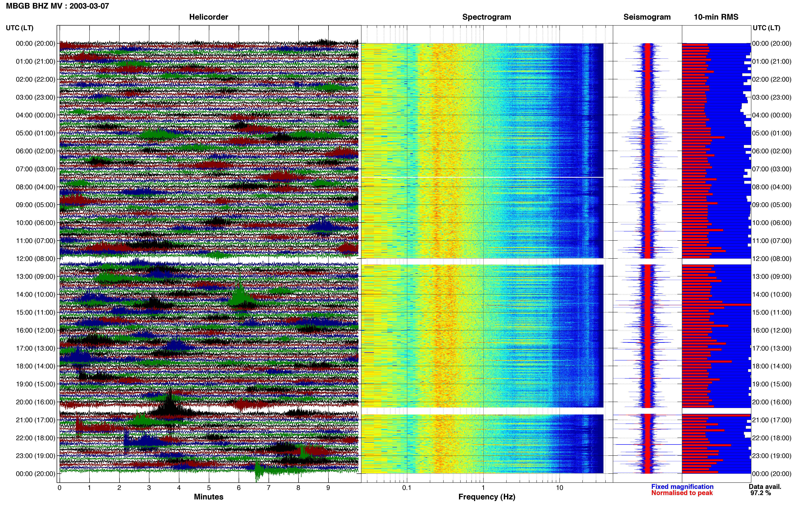Click the left '17:00 (13:00)' time label

[x=36, y=348]
